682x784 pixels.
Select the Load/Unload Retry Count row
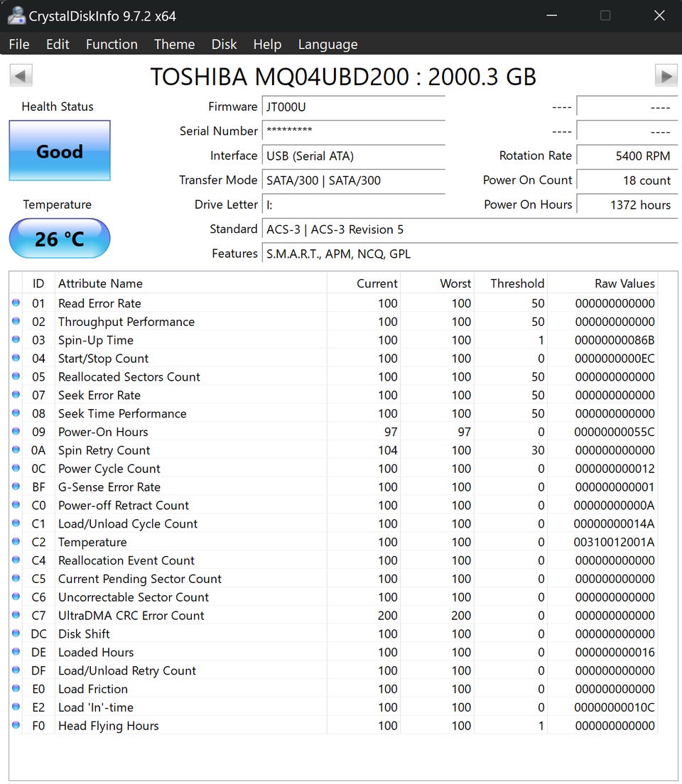[x=334, y=670]
